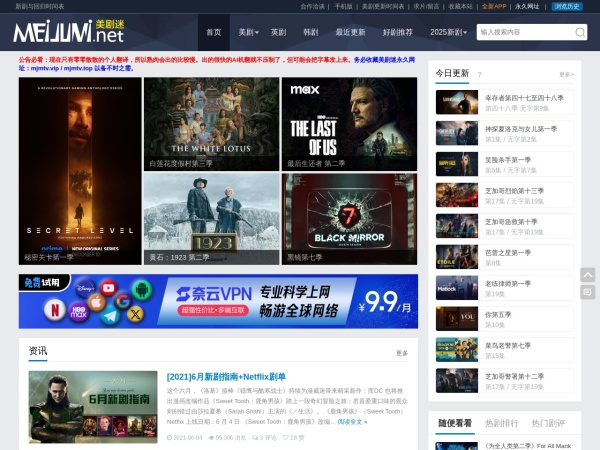Open the [2021]6月新剧指南+Netflix剧单 article title
Viewport: 600px width, 450px height.
click(226, 377)
